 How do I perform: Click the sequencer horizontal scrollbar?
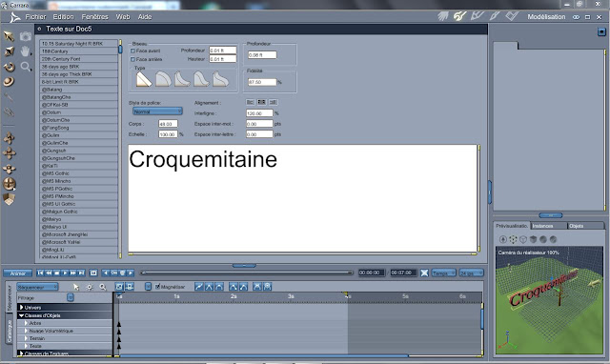coord(265,355)
